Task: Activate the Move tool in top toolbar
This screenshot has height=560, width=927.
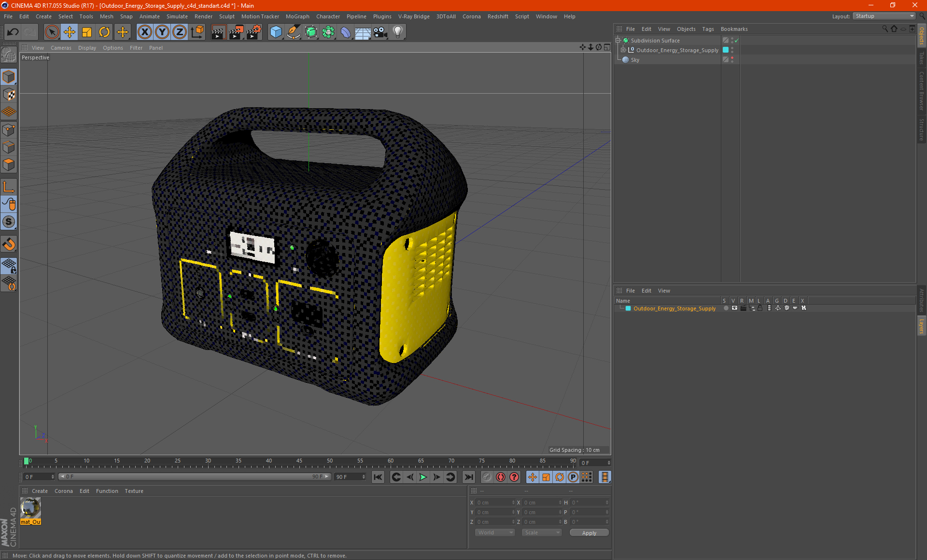Action: tap(70, 32)
